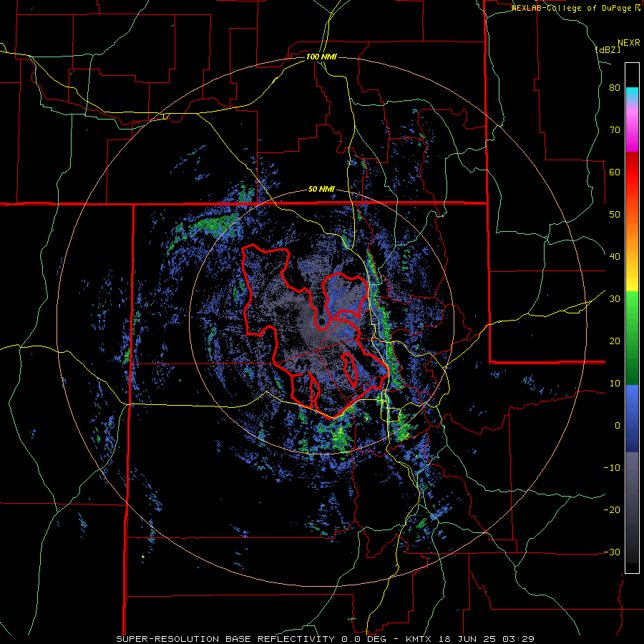Click the 20 dBZ scale value
Image resolution: width=644 pixels, height=644 pixels.
click(615, 341)
